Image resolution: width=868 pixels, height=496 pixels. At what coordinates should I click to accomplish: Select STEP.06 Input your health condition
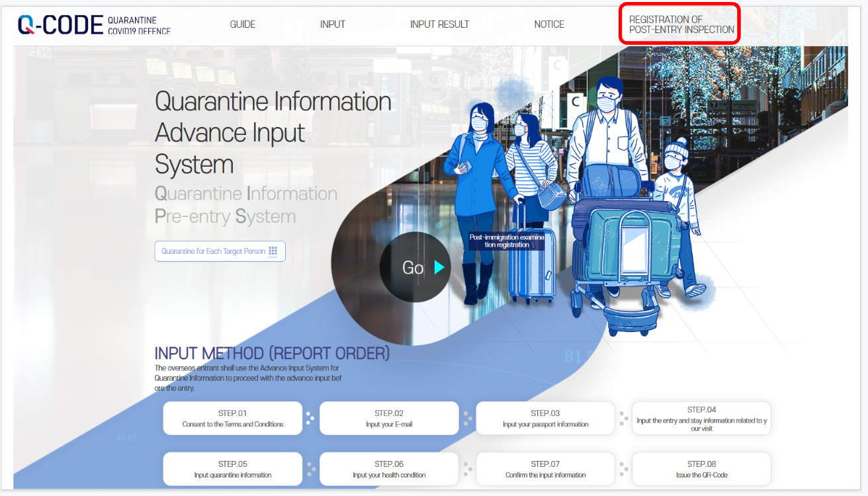click(x=389, y=469)
